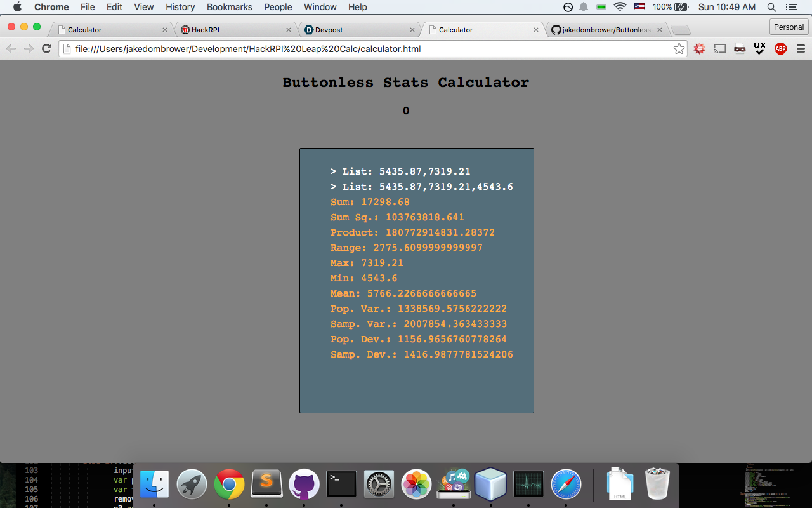
Task: Click the 'Mean: 5766.2266666666665' line
Action: click(403, 293)
